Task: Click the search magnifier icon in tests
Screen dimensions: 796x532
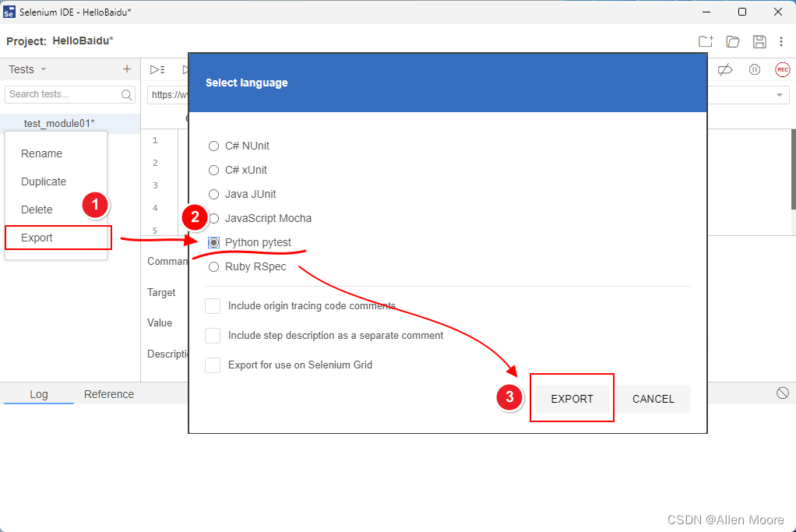Action: (x=126, y=95)
